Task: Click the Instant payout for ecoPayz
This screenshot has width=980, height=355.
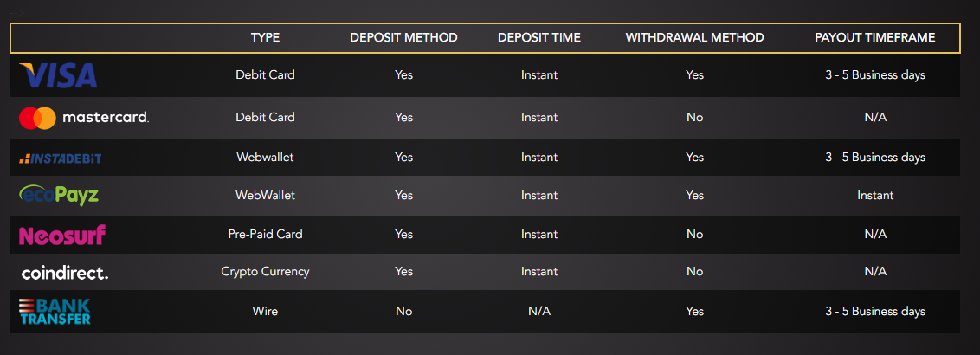Action: (875, 195)
